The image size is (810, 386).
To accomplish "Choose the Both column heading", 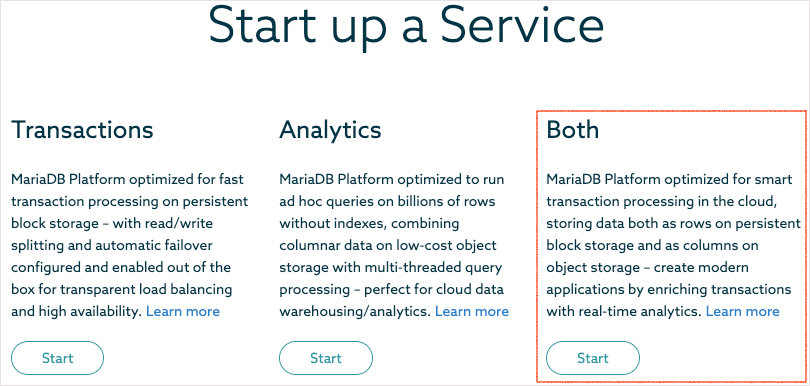I will [572, 129].
